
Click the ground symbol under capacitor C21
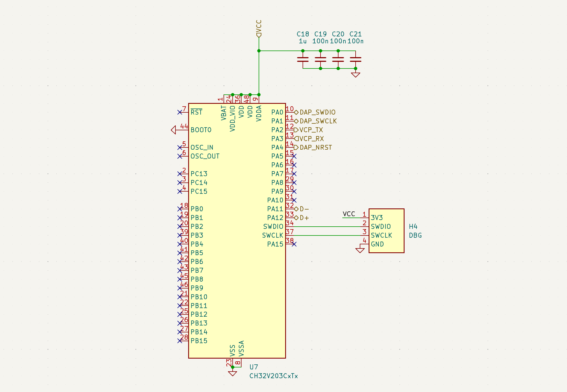(356, 75)
